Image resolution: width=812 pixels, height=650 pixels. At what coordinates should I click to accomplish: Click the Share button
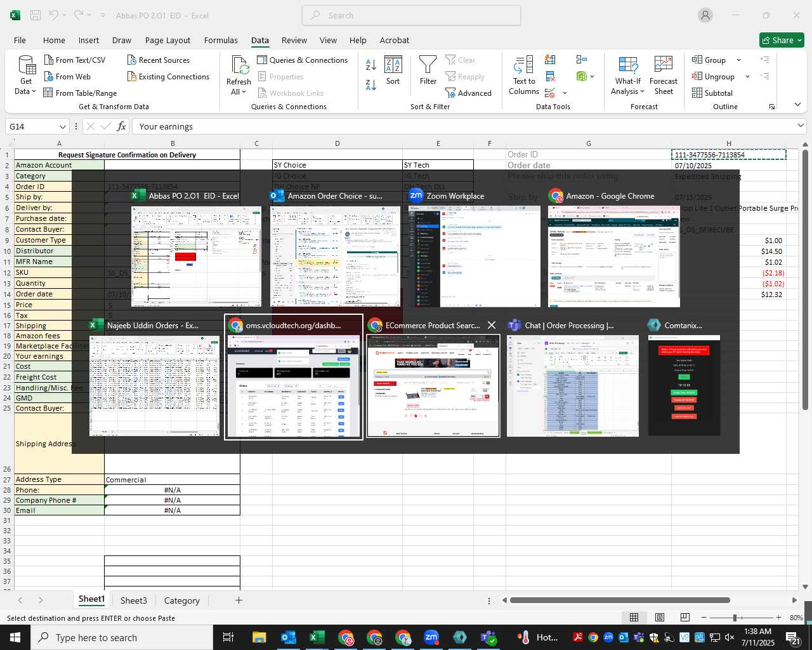point(782,40)
